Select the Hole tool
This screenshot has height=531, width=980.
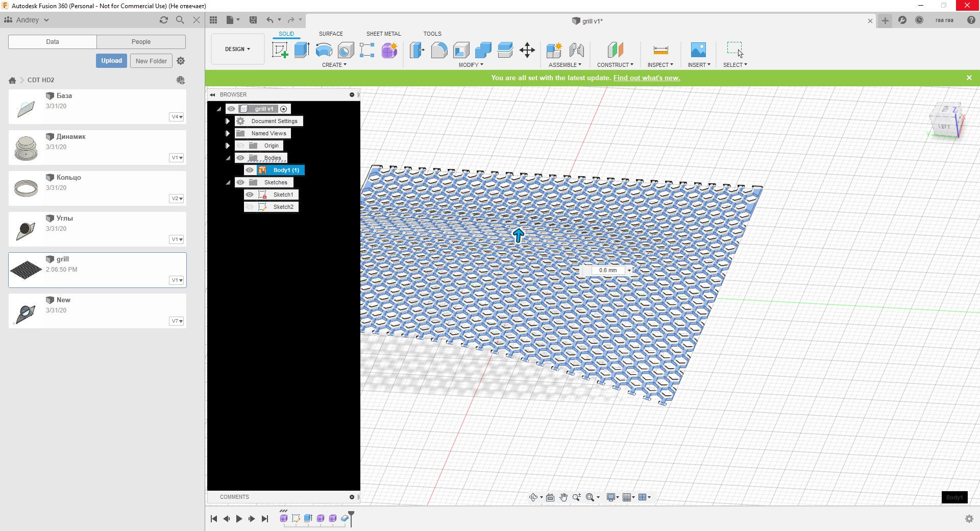pos(346,50)
